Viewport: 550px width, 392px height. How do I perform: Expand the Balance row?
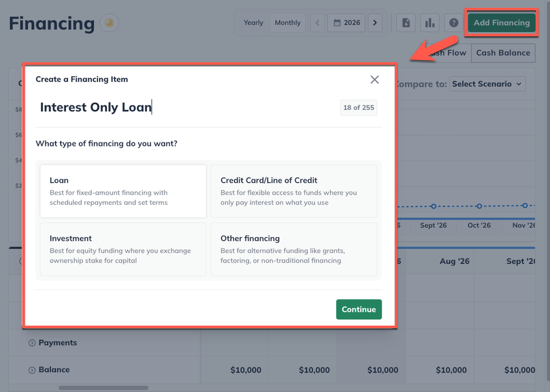pos(32,370)
